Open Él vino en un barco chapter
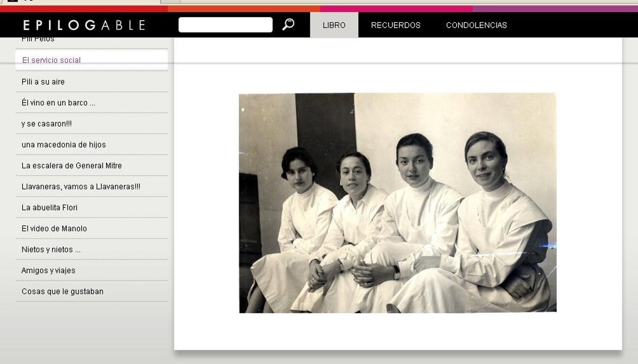 click(x=58, y=103)
